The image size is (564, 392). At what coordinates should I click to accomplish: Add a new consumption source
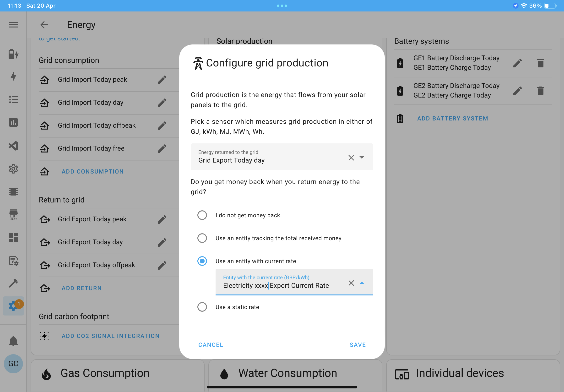pos(92,171)
